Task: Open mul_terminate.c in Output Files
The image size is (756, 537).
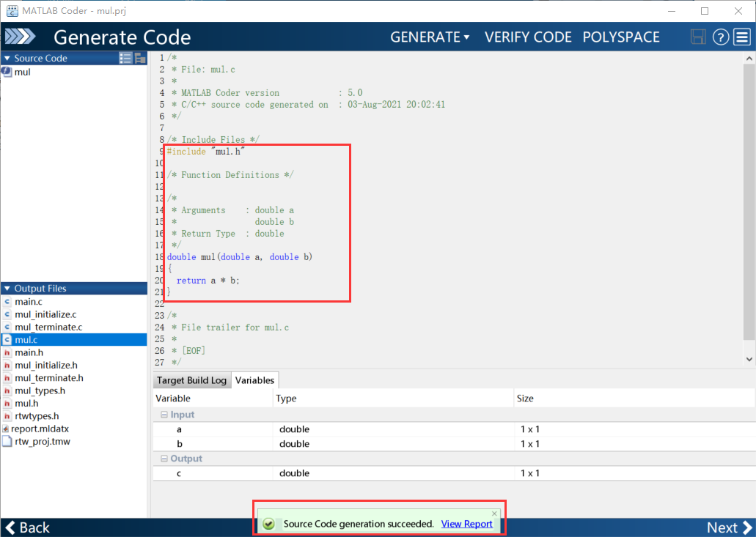Action: point(48,327)
